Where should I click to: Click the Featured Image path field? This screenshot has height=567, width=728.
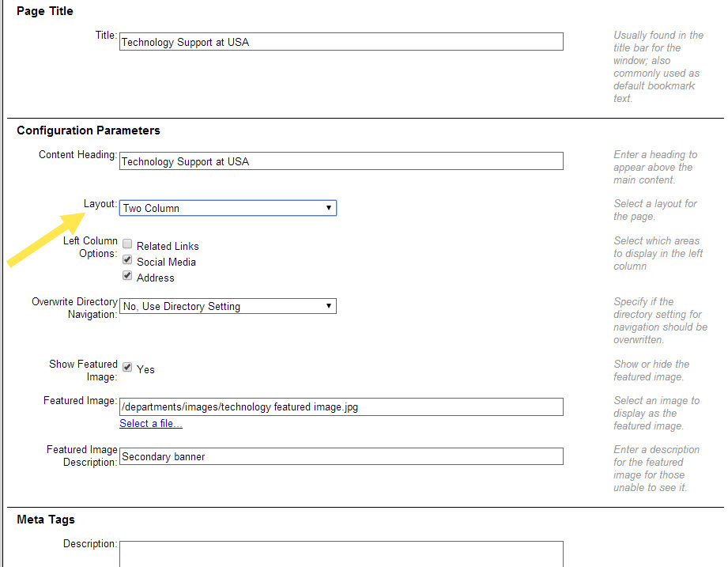(341, 406)
